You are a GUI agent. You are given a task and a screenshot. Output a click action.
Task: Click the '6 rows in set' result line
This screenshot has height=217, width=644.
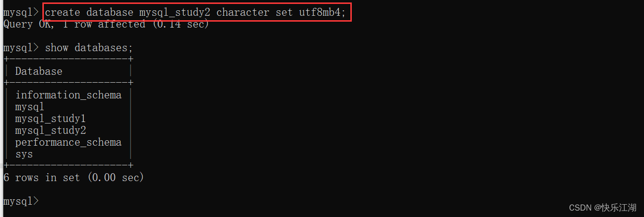(x=41, y=178)
